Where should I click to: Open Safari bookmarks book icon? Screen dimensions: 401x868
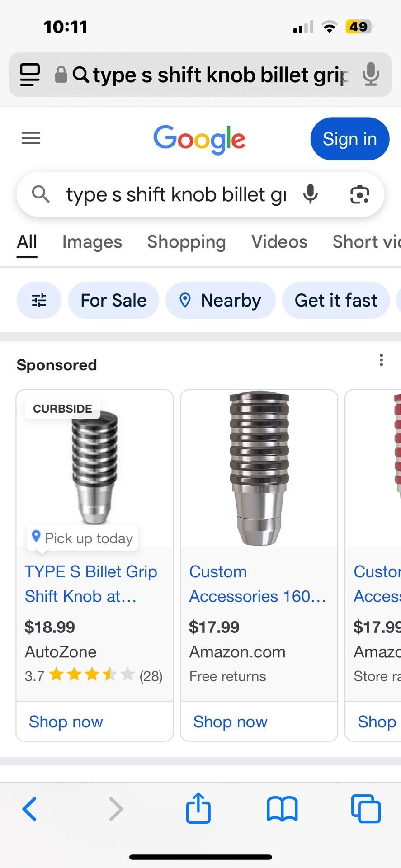pos(282,809)
